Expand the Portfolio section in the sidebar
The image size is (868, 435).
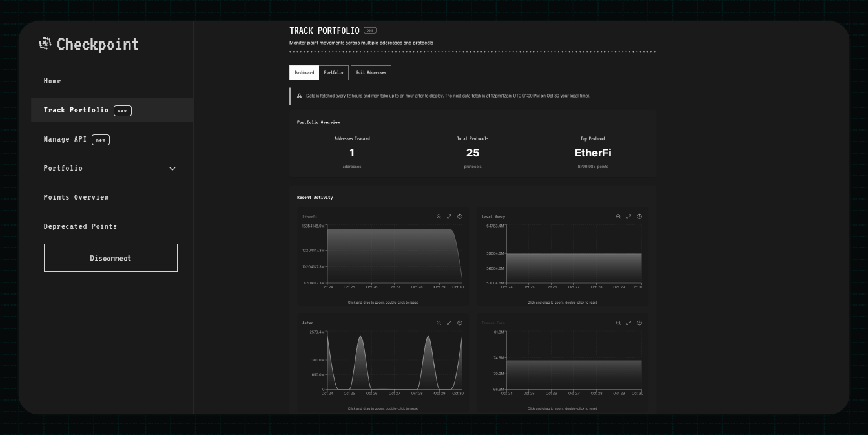pyautogui.click(x=172, y=169)
